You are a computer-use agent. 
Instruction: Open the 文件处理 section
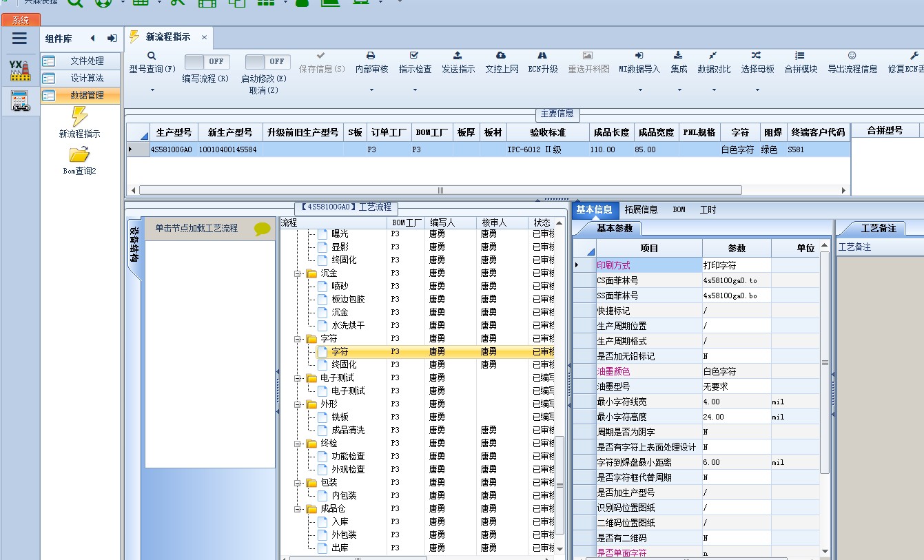click(80, 61)
